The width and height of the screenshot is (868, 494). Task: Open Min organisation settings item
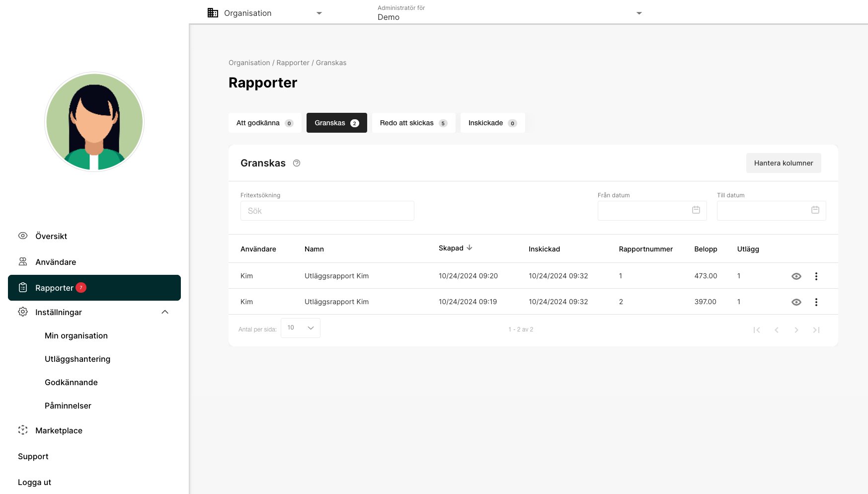(x=76, y=335)
